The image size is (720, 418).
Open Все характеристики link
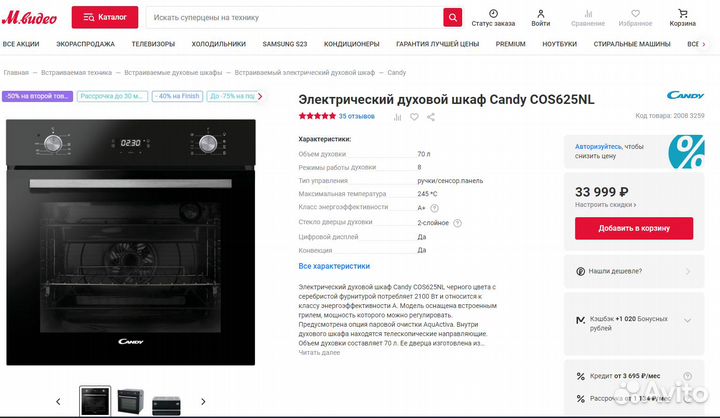[334, 266]
